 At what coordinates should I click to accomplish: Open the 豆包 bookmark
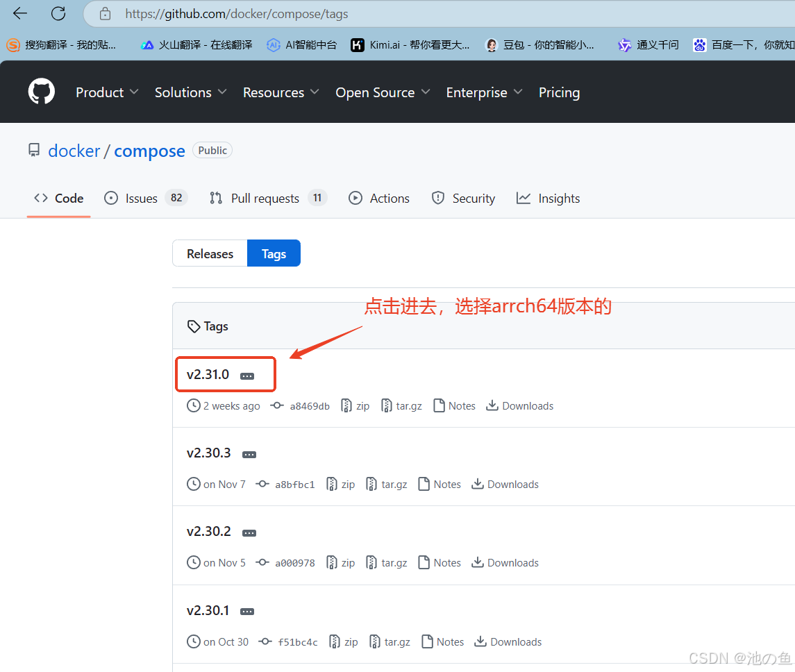click(539, 45)
